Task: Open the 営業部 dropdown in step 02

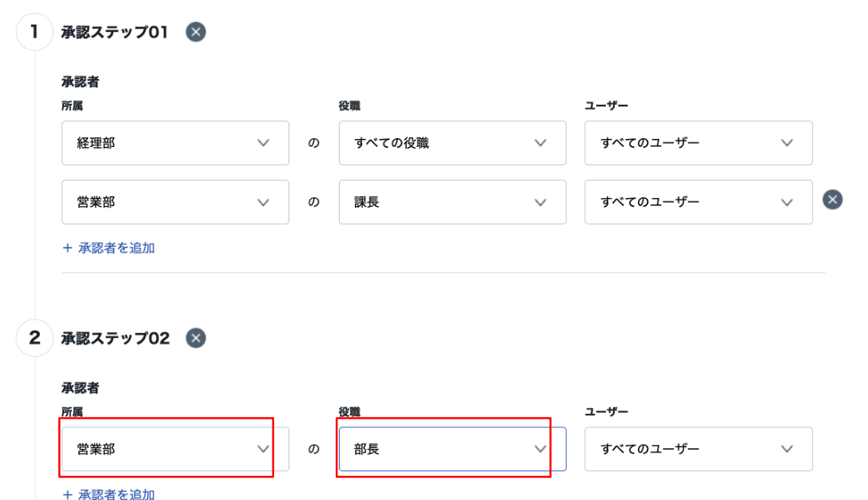Action: pyautogui.click(x=175, y=449)
